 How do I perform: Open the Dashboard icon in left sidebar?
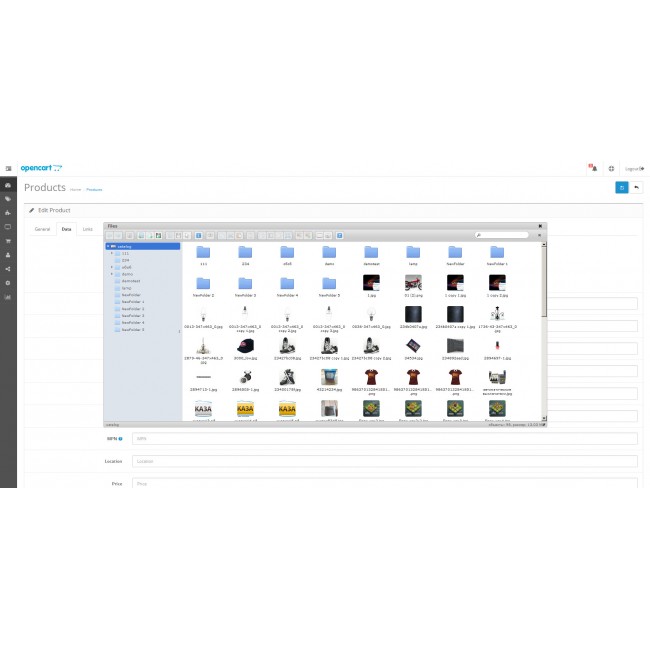pos(8,185)
